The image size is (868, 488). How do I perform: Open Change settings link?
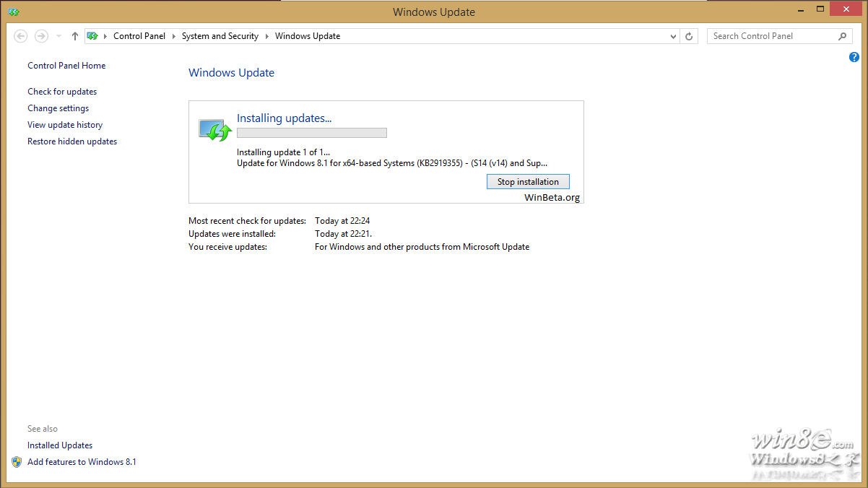click(x=58, y=108)
